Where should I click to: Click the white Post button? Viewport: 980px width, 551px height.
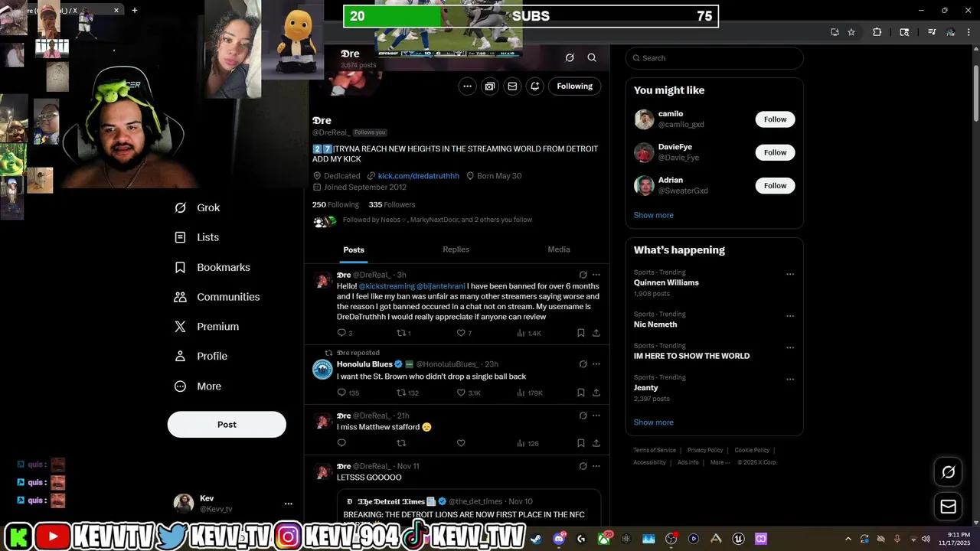pos(227,425)
